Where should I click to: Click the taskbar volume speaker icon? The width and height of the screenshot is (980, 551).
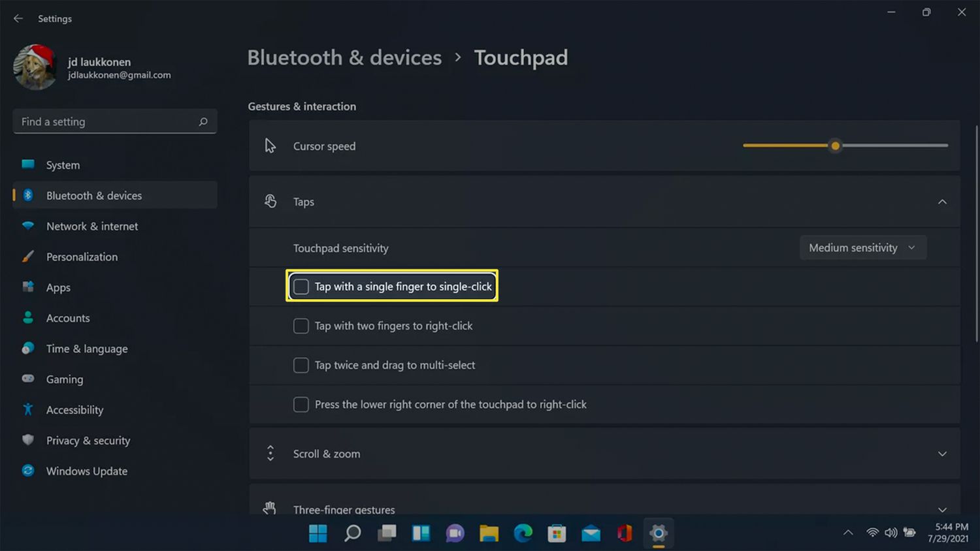pos(890,533)
